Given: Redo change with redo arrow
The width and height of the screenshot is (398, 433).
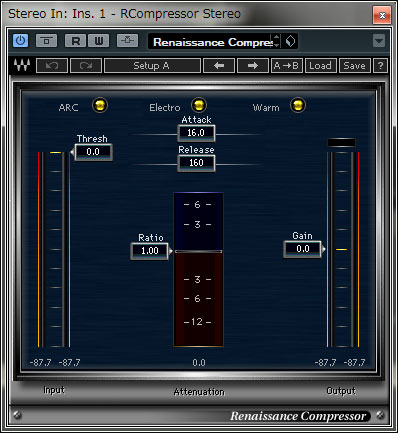Looking at the screenshot, I should [86, 66].
